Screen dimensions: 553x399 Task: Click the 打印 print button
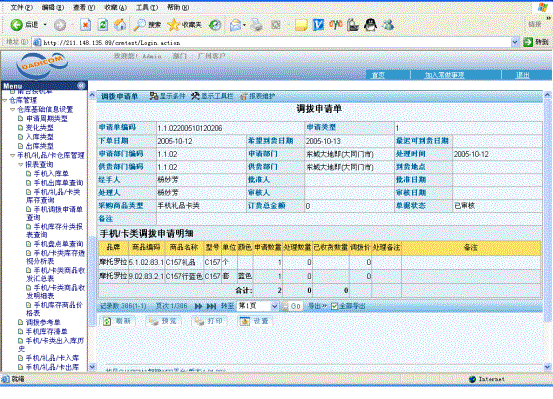click(x=209, y=321)
